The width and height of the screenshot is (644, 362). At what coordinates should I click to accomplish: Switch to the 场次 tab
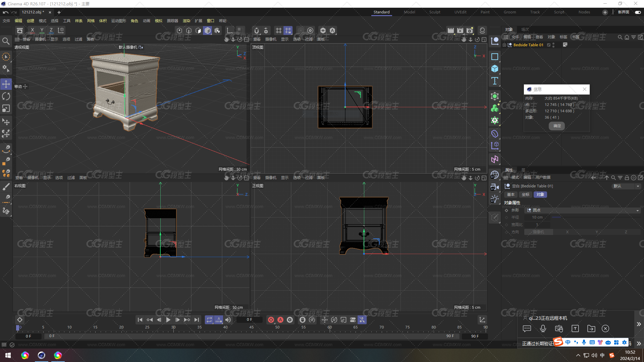(x=525, y=29)
